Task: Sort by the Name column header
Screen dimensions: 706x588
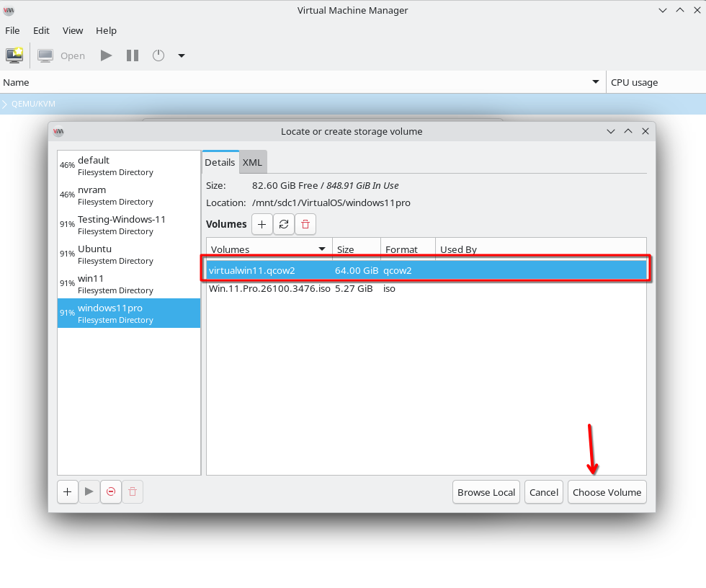Action: point(303,82)
